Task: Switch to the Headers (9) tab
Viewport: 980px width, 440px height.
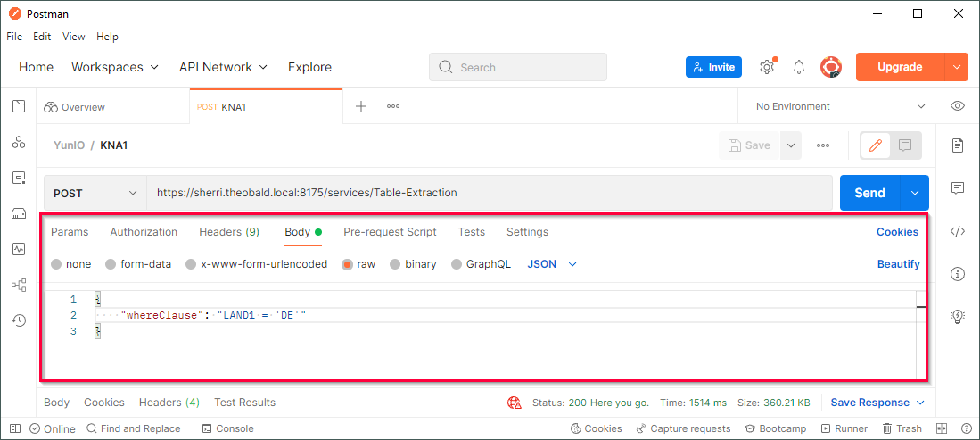Action: pos(229,231)
